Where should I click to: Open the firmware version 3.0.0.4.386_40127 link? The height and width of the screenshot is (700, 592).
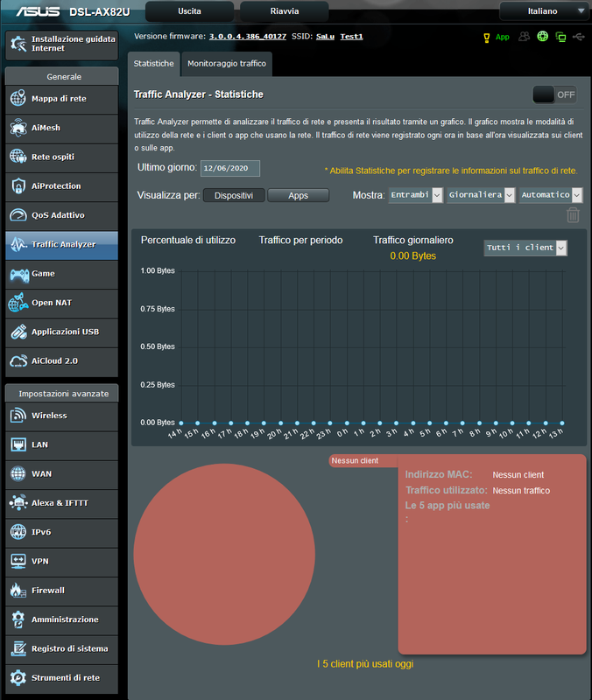click(x=248, y=37)
